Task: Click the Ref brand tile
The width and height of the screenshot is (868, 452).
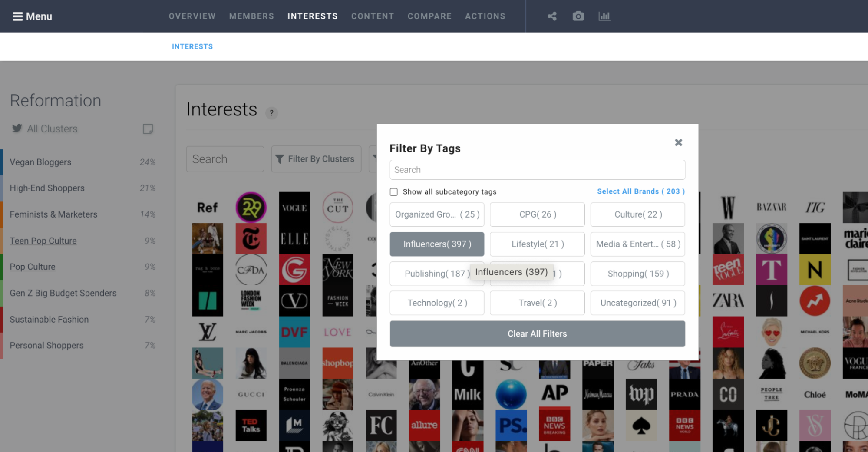Action: point(208,207)
